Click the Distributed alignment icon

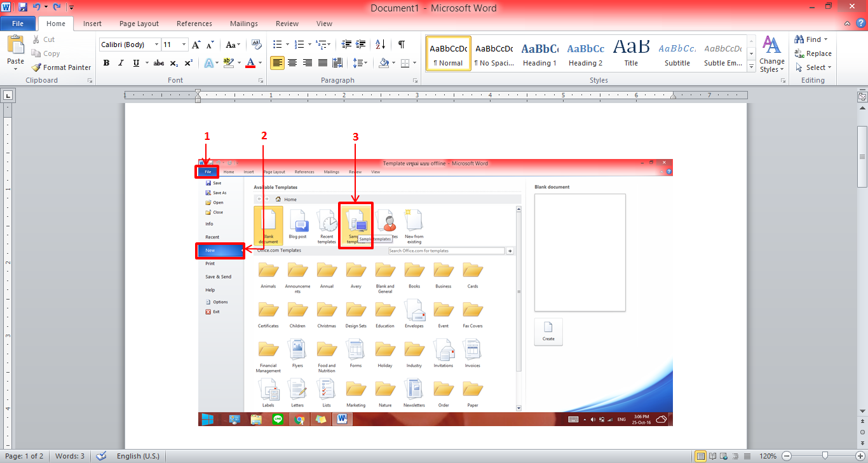[x=338, y=63]
